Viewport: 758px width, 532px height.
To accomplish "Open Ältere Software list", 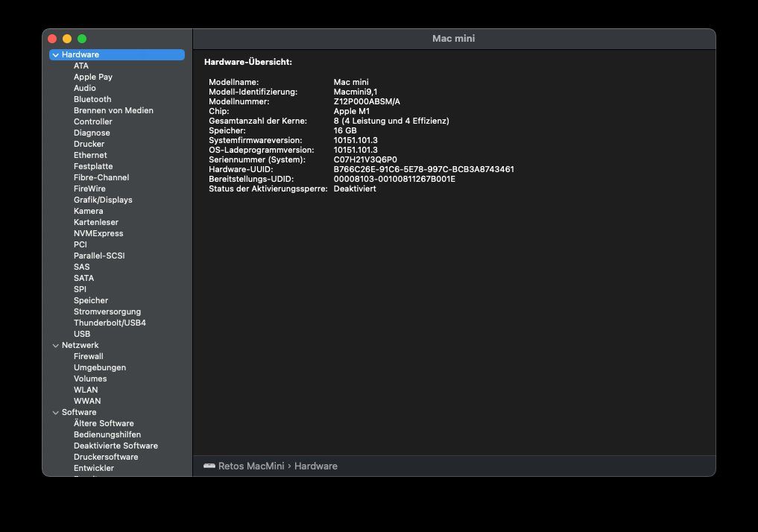I will 104,423.
